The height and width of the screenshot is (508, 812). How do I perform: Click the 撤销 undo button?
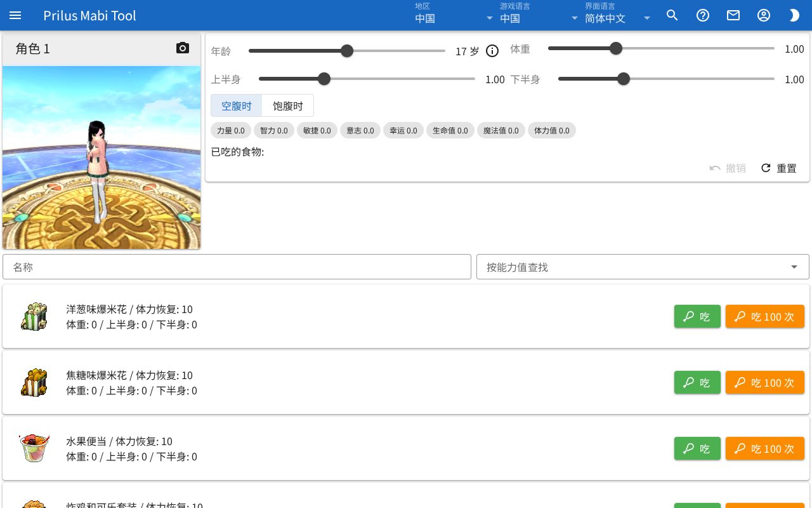click(x=727, y=168)
